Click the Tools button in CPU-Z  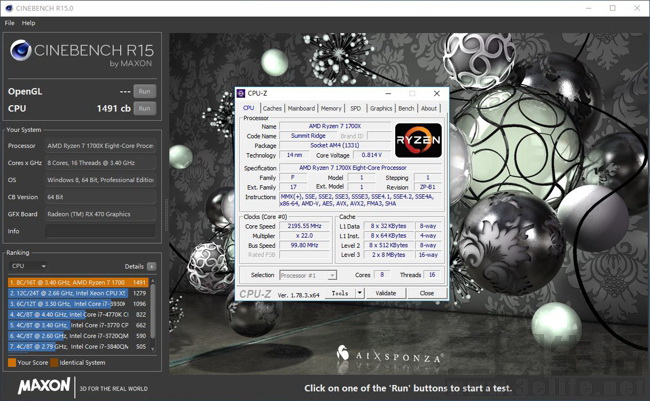(x=340, y=293)
